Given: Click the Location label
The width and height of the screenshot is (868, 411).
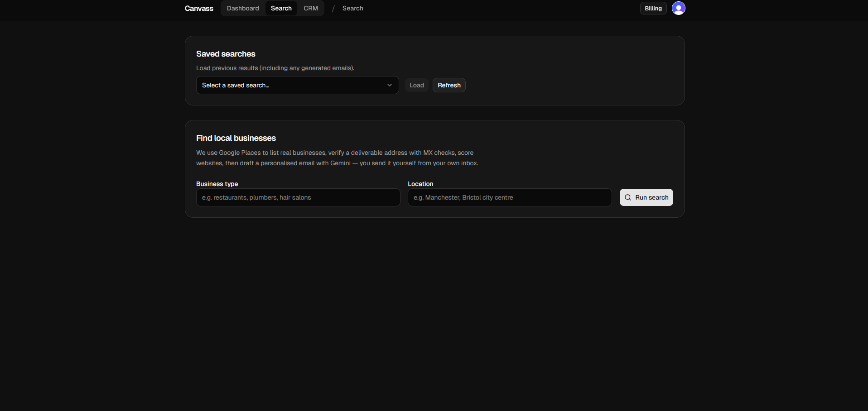Looking at the screenshot, I should 420,184.
